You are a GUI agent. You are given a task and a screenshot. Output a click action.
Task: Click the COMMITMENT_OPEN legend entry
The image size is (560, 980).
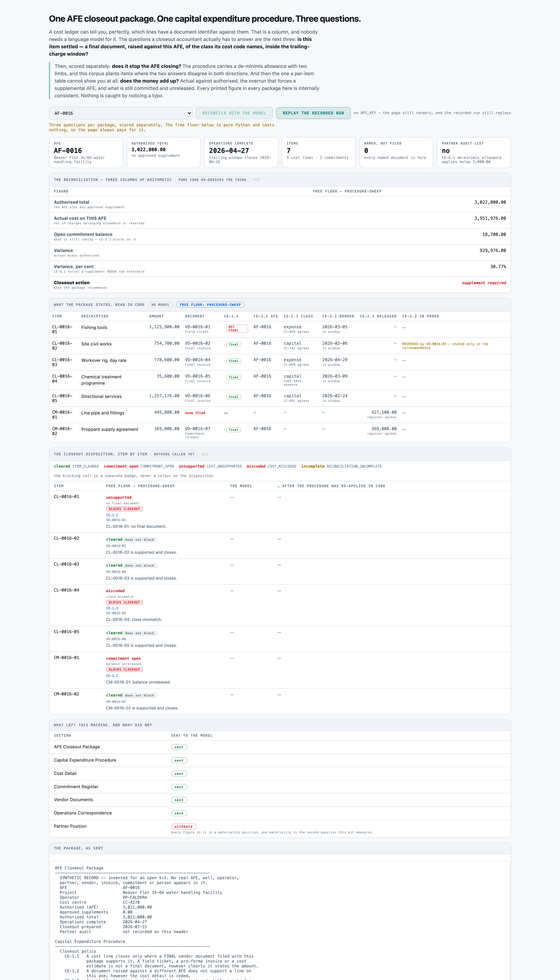pos(139,467)
